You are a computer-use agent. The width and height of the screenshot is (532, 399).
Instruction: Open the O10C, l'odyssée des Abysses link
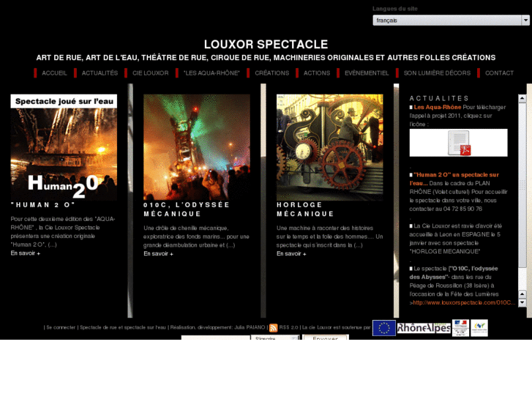point(454,272)
